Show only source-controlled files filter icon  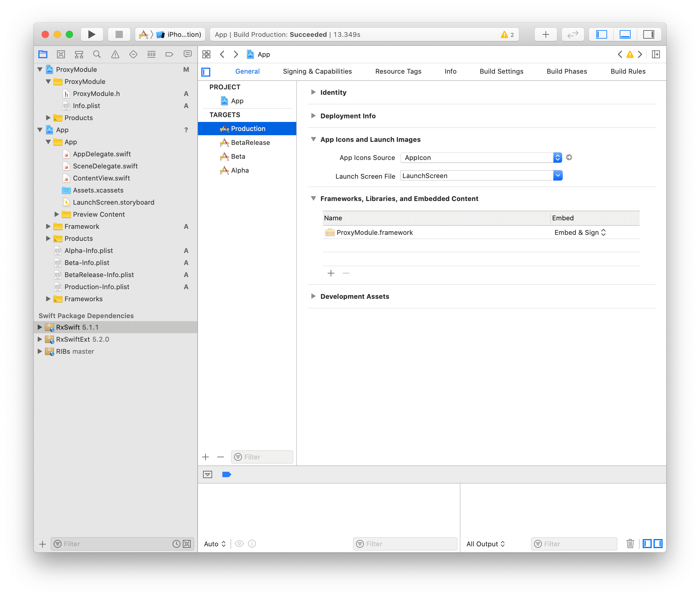[186, 544]
